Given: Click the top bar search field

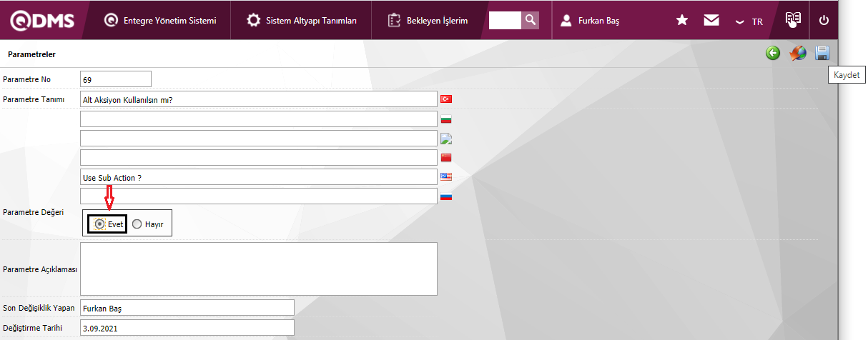Looking at the screenshot, I should click(505, 21).
